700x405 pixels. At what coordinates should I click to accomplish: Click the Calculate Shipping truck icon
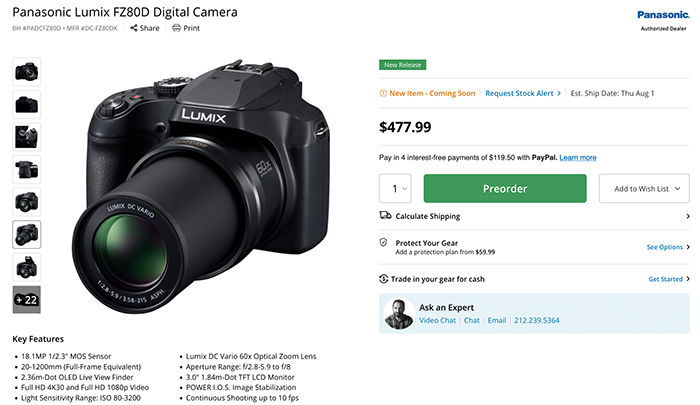pos(385,216)
